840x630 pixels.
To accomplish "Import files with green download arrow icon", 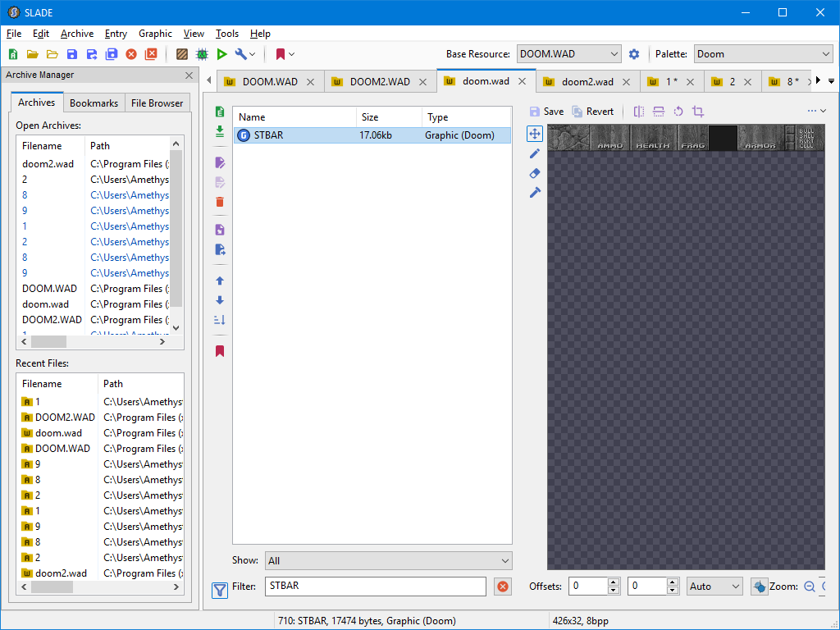I will pos(220,131).
